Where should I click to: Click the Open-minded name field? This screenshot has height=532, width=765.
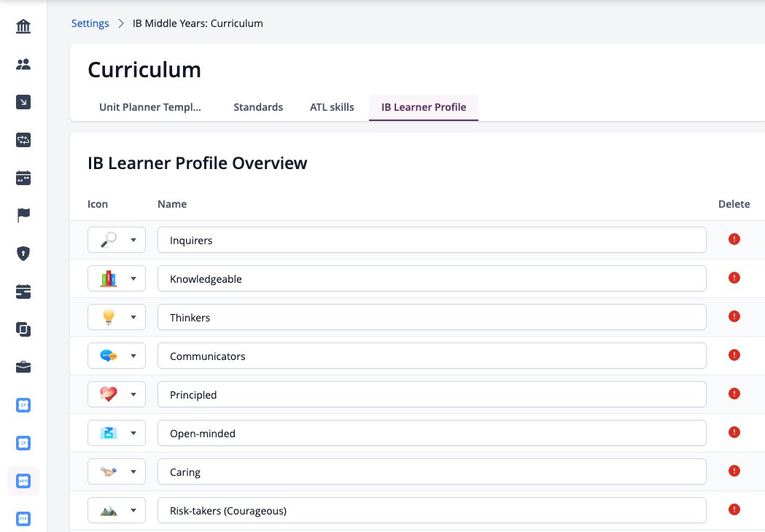432,433
